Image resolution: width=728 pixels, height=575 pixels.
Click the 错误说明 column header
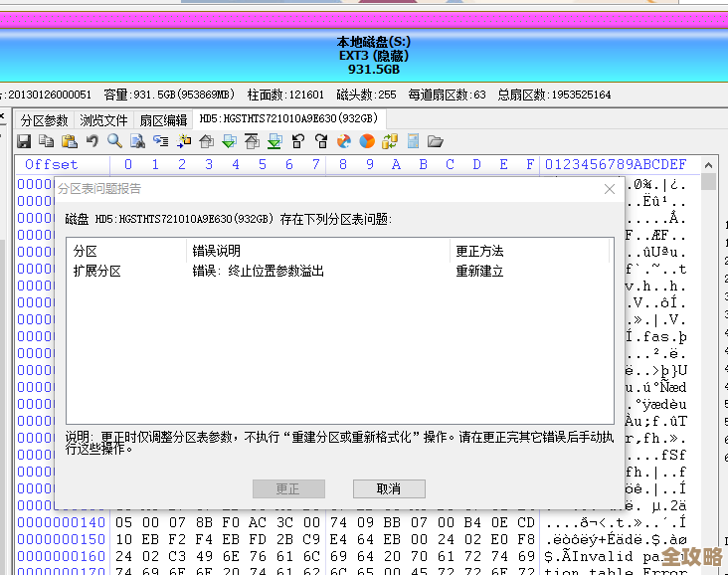318,252
